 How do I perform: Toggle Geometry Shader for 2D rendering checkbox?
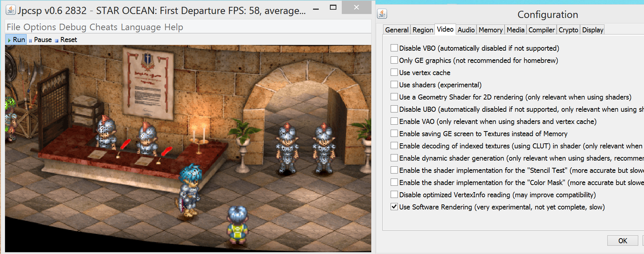coord(394,97)
